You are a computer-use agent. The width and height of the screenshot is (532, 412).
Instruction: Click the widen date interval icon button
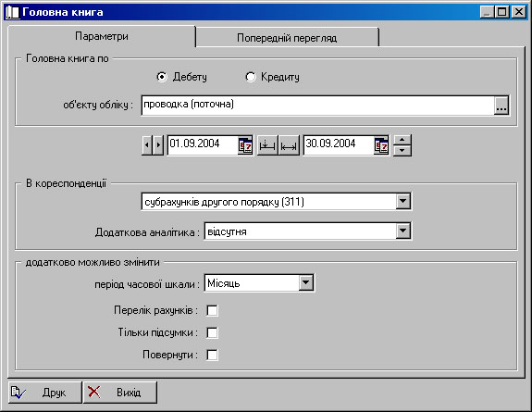[289, 145]
